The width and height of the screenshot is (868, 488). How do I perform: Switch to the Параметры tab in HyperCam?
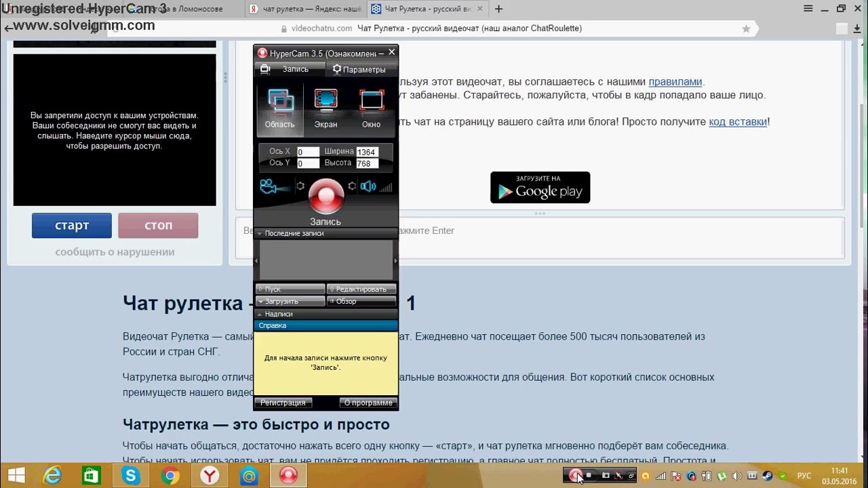pyautogui.click(x=361, y=69)
